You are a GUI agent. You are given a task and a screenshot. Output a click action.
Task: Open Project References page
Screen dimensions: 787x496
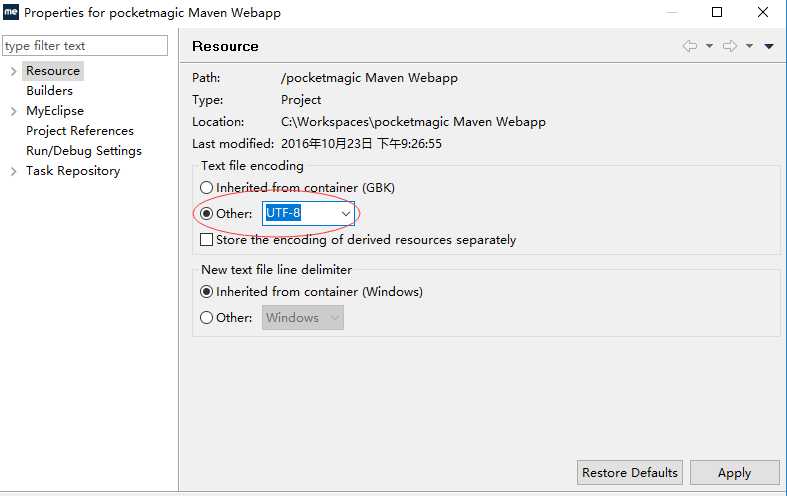[x=80, y=131]
